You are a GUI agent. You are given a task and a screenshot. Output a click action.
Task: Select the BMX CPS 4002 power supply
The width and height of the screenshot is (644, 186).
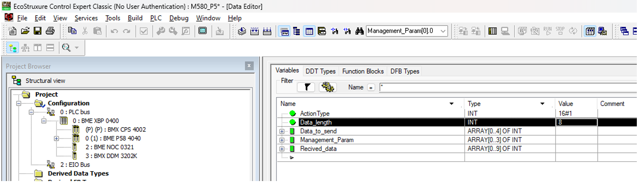[x=115, y=129]
